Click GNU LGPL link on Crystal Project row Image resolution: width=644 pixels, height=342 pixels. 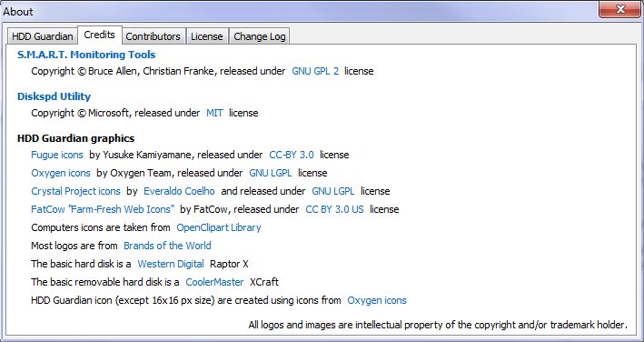tap(332, 191)
